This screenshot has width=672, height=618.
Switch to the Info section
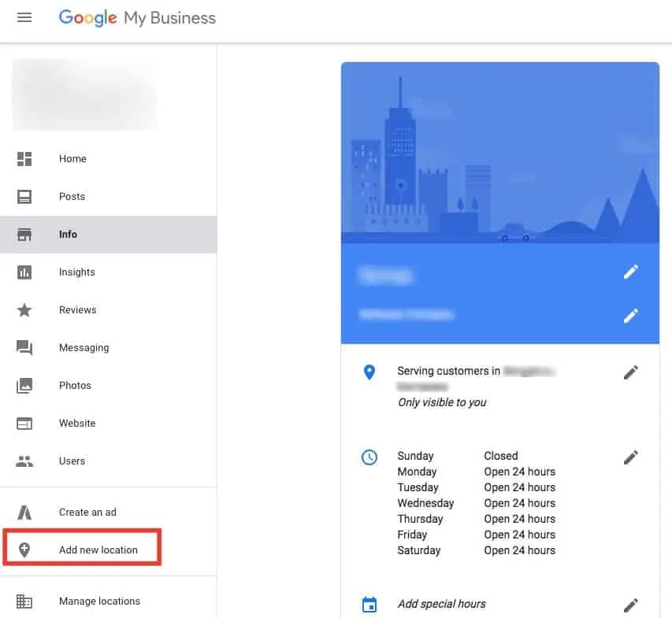click(68, 234)
